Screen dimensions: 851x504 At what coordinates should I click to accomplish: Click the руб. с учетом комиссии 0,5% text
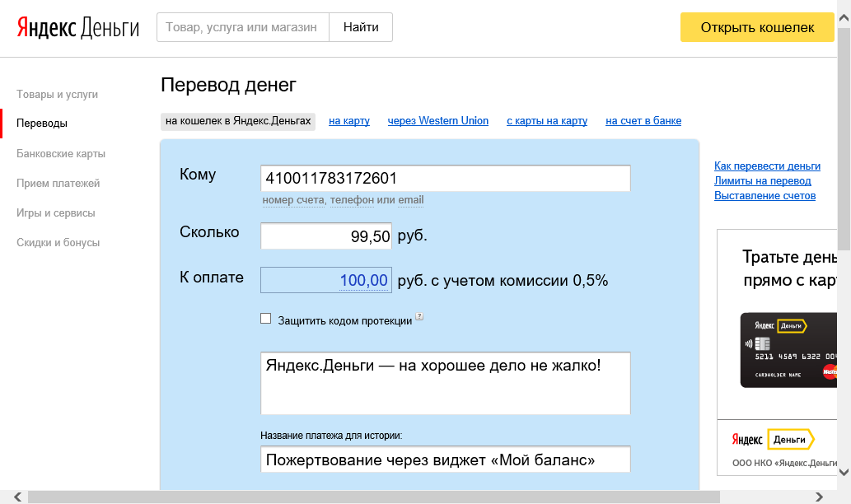coord(503,281)
